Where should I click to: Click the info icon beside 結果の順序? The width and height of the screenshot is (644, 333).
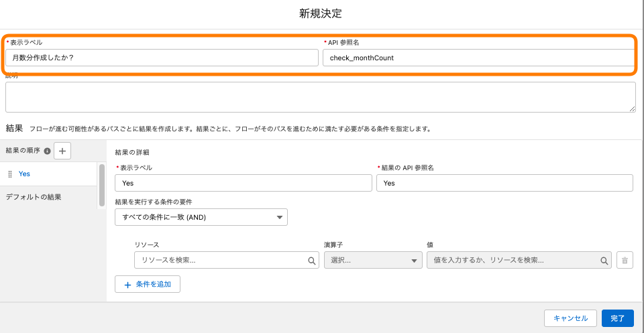tap(47, 151)
